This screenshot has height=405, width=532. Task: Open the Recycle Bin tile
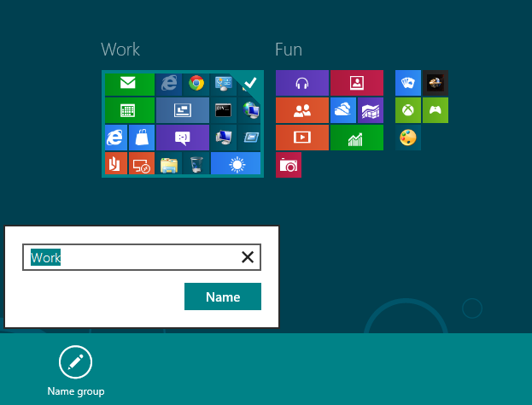click(196, 164)
